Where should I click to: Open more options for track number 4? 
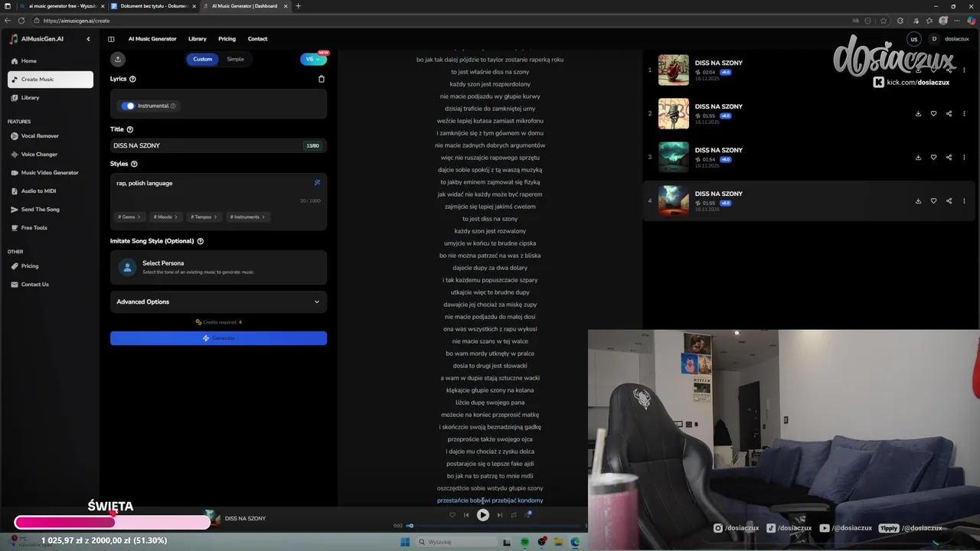coord(964,201)
